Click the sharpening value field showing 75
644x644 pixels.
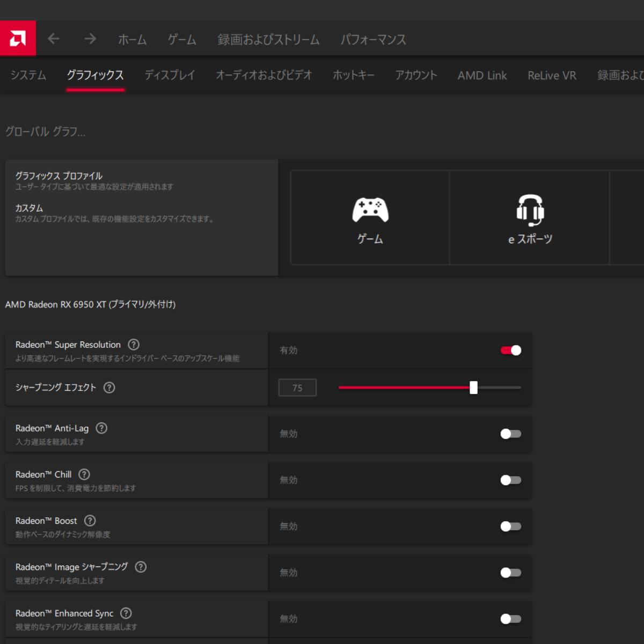[x=297, y=387]
